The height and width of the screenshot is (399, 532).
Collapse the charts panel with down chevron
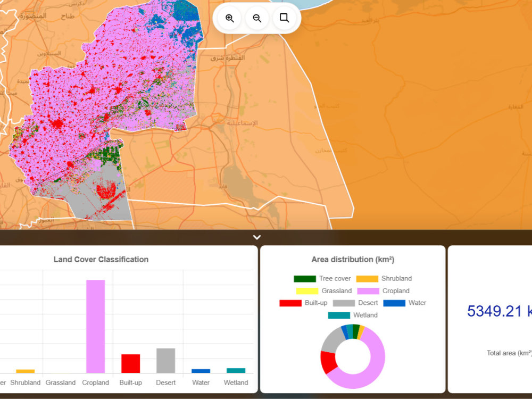tap(257, 237)
